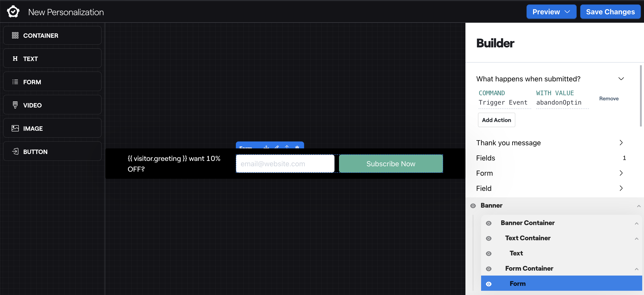Image resolution: width=644 pixels, height=295 pixels.
Task: Click the Remove link beside abandonOptin
Action: click(609, 99)
